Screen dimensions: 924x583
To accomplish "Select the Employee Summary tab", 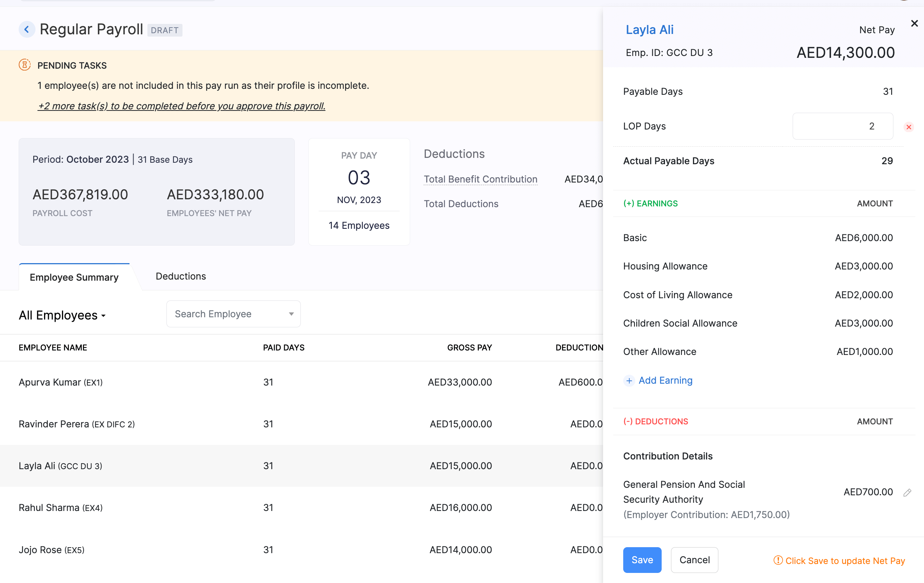I will [x=75, y=276].
